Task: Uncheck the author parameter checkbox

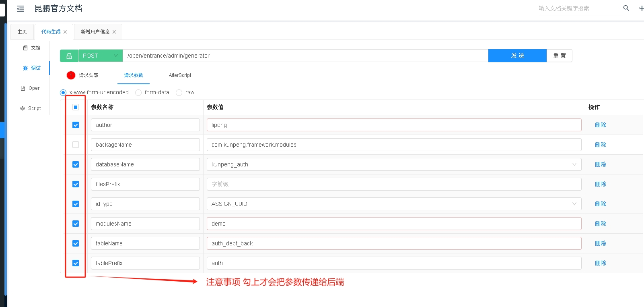Action: 76,125
